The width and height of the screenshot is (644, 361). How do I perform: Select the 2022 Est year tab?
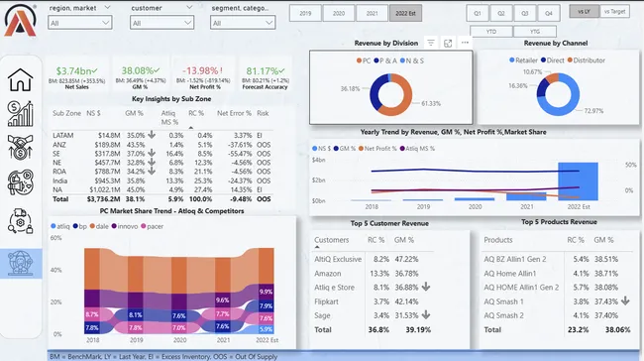pos(405,13)
